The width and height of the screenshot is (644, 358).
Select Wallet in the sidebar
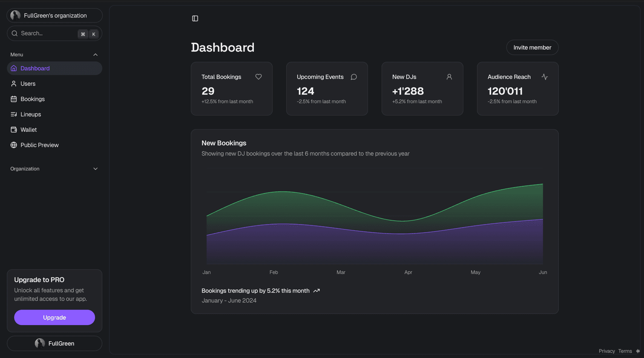[29, 130]
